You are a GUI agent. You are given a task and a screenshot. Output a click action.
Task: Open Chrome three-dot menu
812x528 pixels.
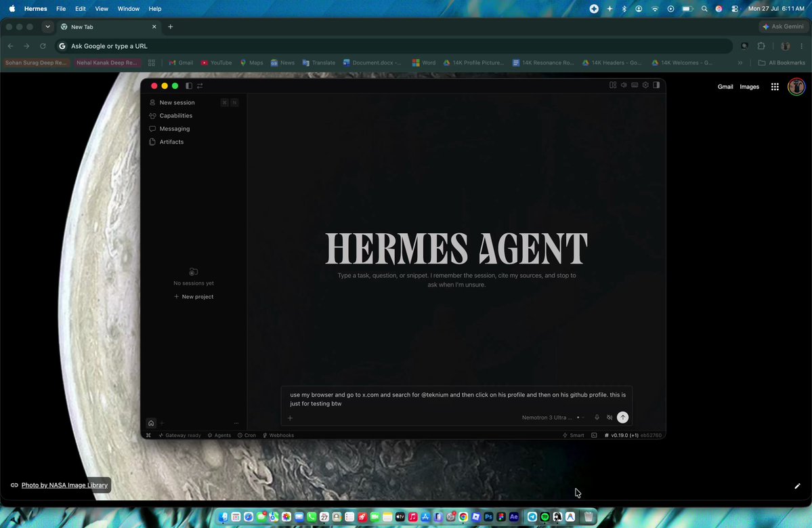coord(802,46)
